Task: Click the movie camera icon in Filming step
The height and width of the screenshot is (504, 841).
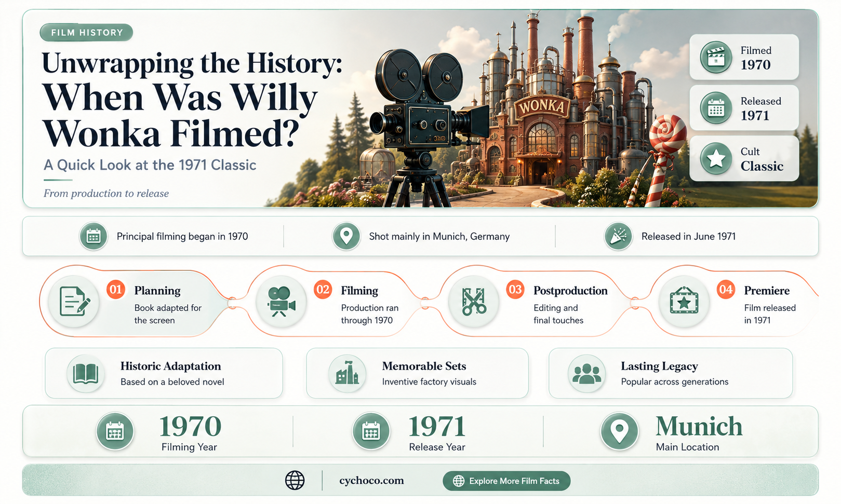Action: click(x=281, y=302)
